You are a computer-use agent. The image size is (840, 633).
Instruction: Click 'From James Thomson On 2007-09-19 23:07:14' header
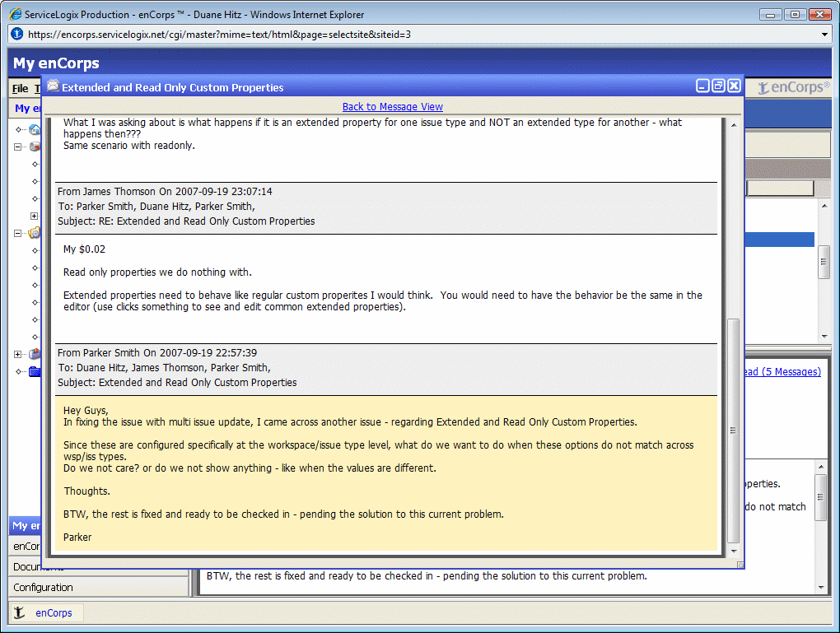point(165,191)
